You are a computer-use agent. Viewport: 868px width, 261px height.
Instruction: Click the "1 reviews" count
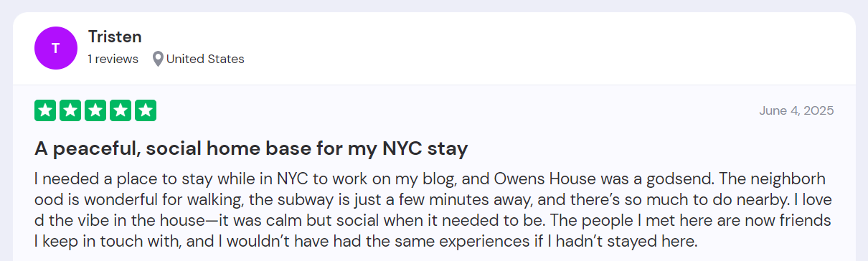click(113, 59)
